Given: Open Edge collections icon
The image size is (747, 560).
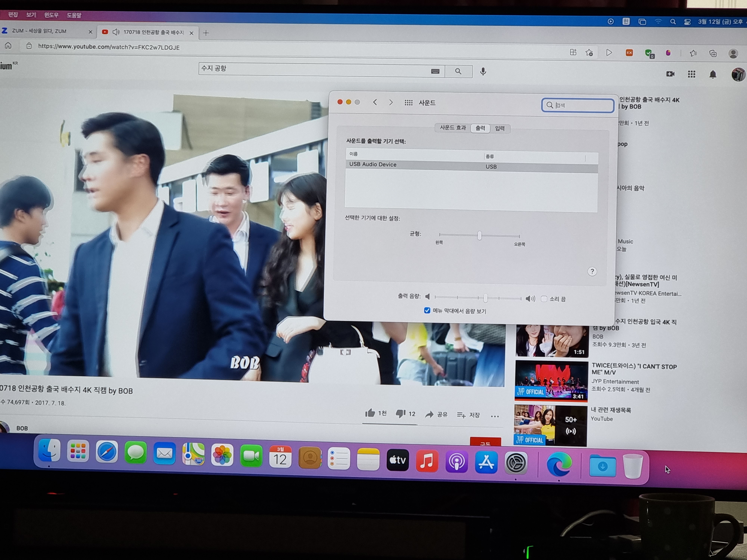Looking at the screenshot, I should click(x=713, y=53).
